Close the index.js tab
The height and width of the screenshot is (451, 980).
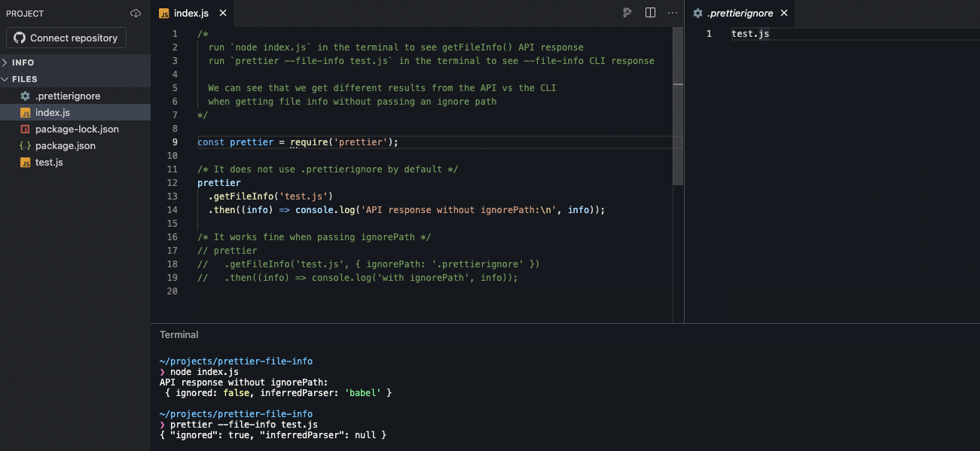click(224, 13)
